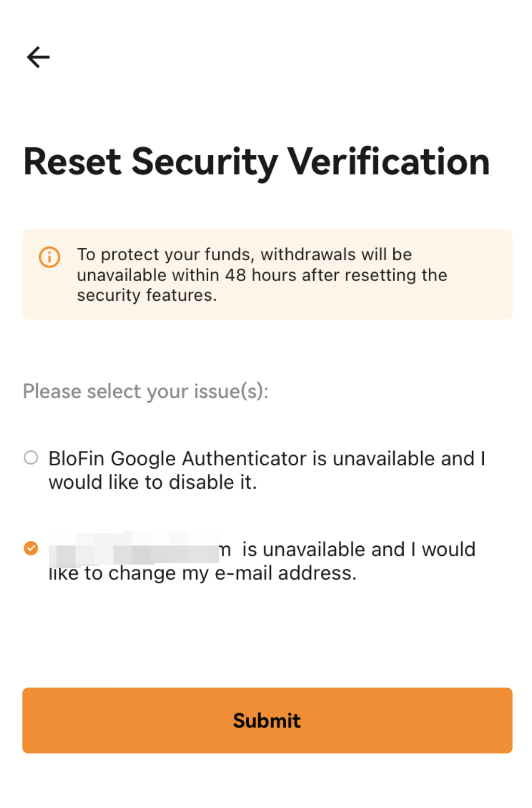Tap 'like to change my e-mail address.' line
Image resolution: width=532 pixels, height=808 pixels.
tap(202, 573)
